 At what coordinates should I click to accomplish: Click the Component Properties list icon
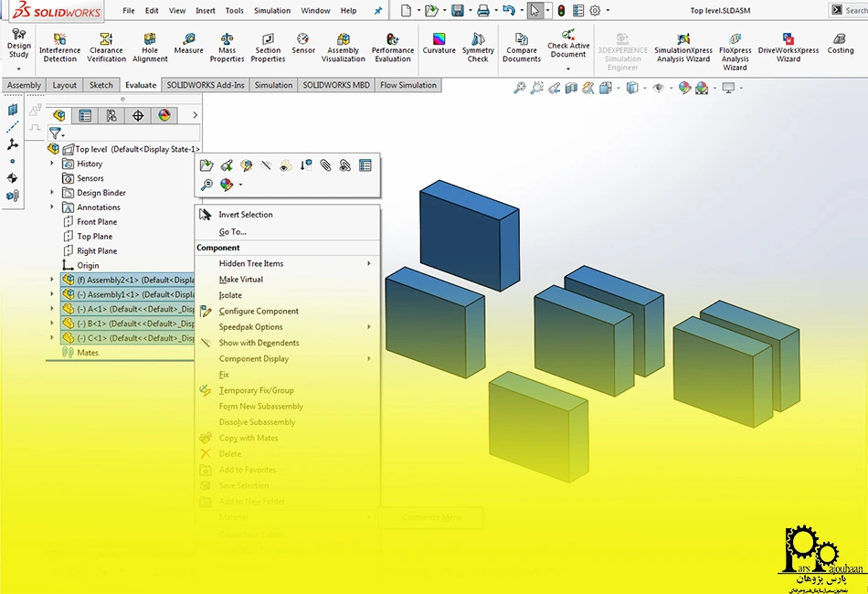(x=365, y=165)
